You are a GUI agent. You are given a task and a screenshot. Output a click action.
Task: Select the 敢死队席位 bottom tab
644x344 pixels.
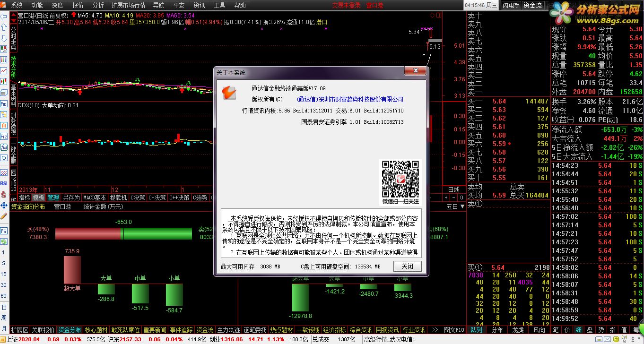[x=125, y=330]
